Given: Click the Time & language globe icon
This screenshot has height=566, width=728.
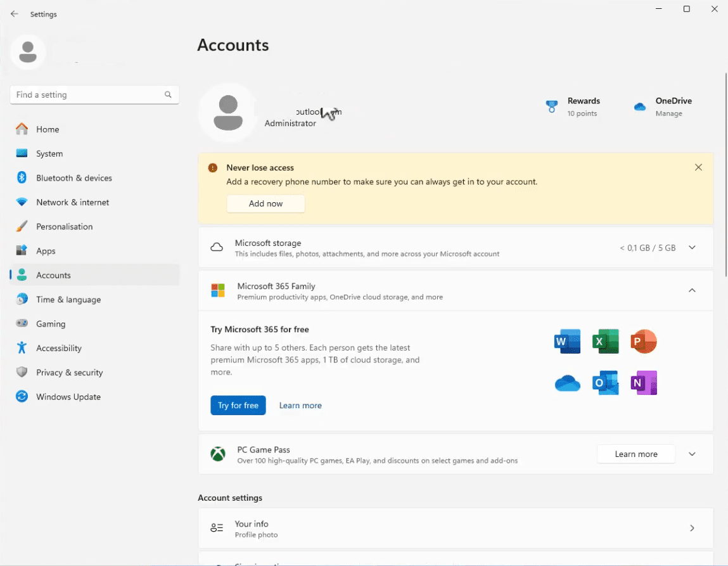Looking at the screenshot, I should pyautogui.click(x=22, y=299).
